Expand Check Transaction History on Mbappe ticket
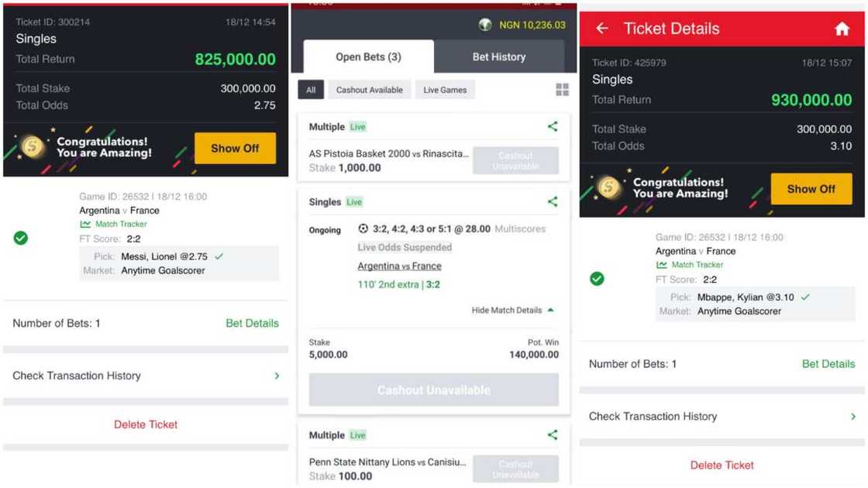The width and height of the screenshot is (868, 488). (x=722, y=416)
